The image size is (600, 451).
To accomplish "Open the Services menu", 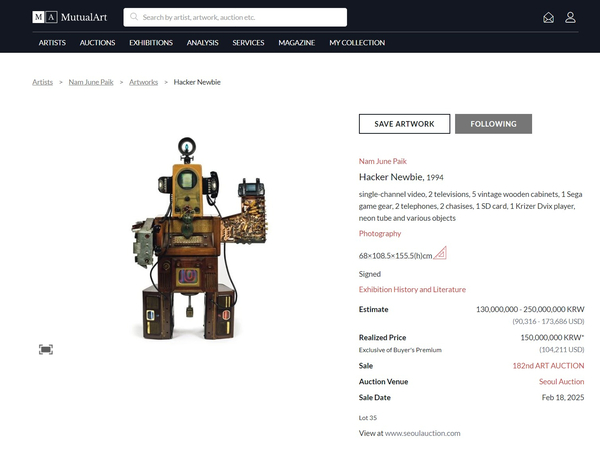I will tap(248, 43).
